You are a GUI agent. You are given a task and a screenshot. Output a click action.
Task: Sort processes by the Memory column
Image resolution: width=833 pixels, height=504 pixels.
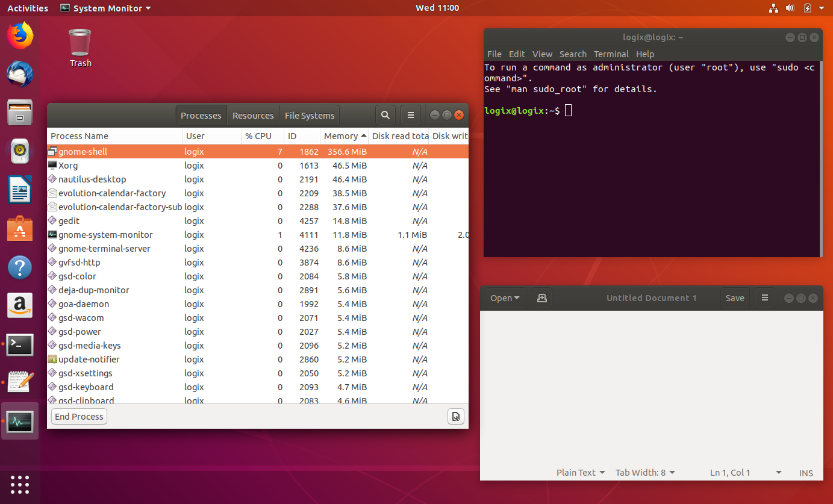tap(341, 135)
